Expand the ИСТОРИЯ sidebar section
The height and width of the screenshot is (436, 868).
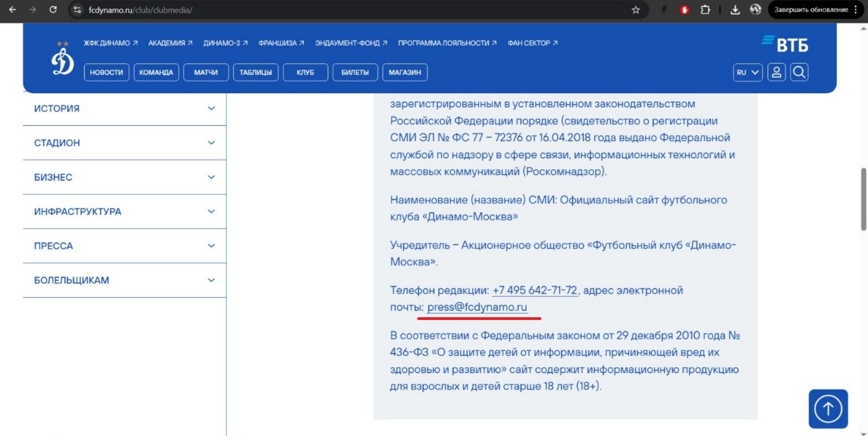tap(124, 108)
